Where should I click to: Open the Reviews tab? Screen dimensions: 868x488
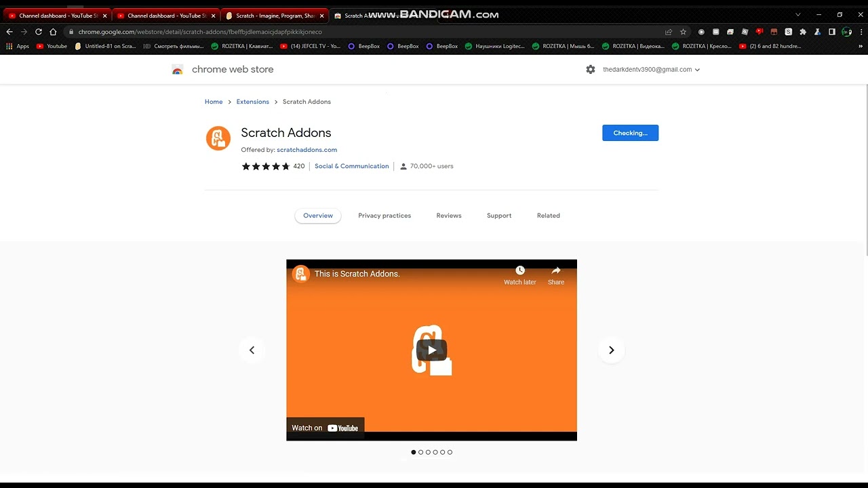click(x=449, y=216)
